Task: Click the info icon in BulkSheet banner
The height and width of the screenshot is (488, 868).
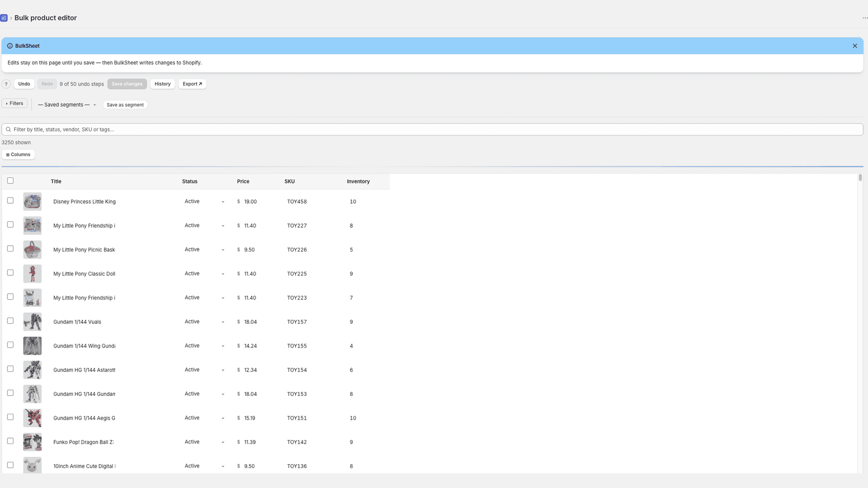Action: (x=10, y=46)
